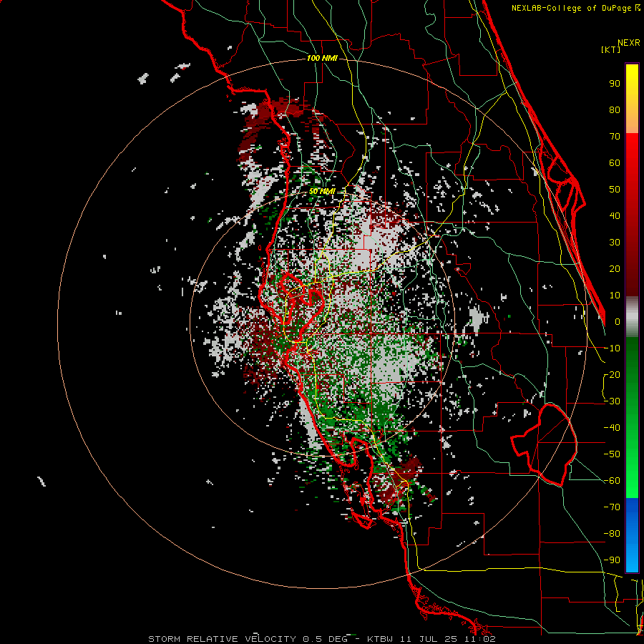Viewport: 644px width, 644px height.
Task: Click the 60 value on the velocity scale
Action: 615,162
